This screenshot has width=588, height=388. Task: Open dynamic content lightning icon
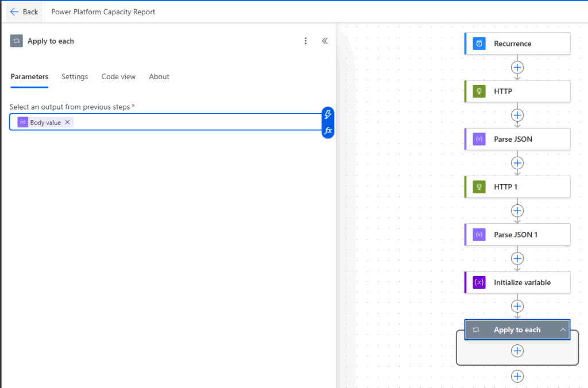click(328, 114)
